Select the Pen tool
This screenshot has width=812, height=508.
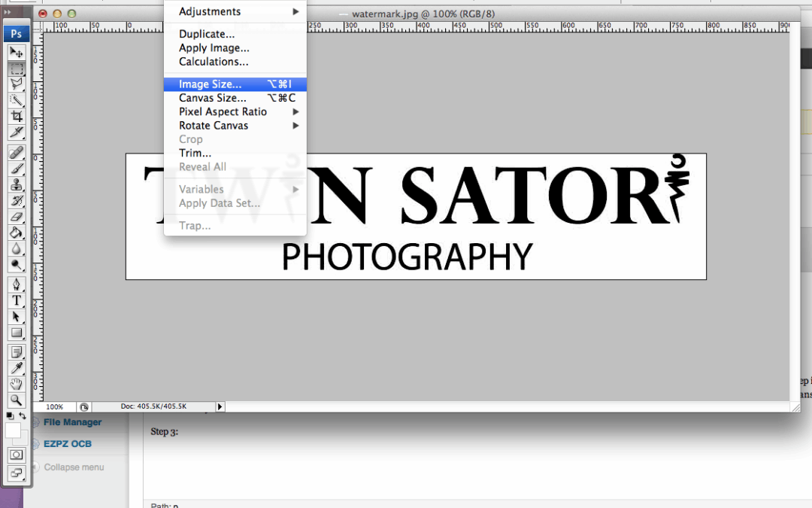pos(17,284)
